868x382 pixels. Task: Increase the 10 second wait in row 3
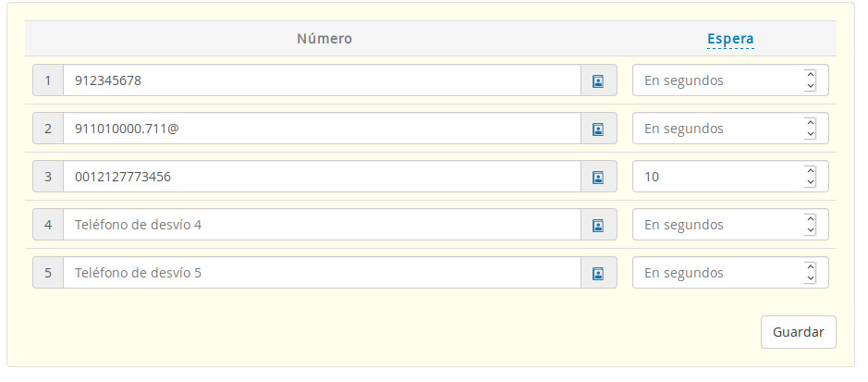click(x=811, y=171)
